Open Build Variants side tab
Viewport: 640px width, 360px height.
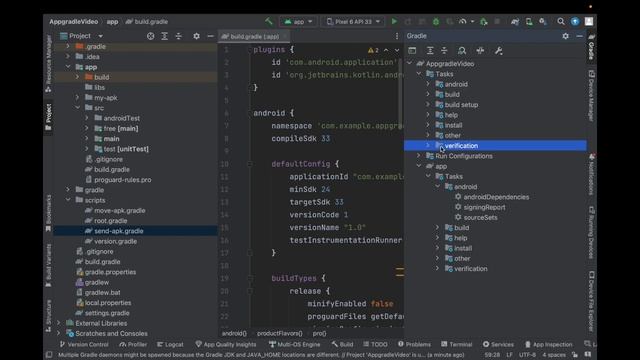click(x=49, y=266)
